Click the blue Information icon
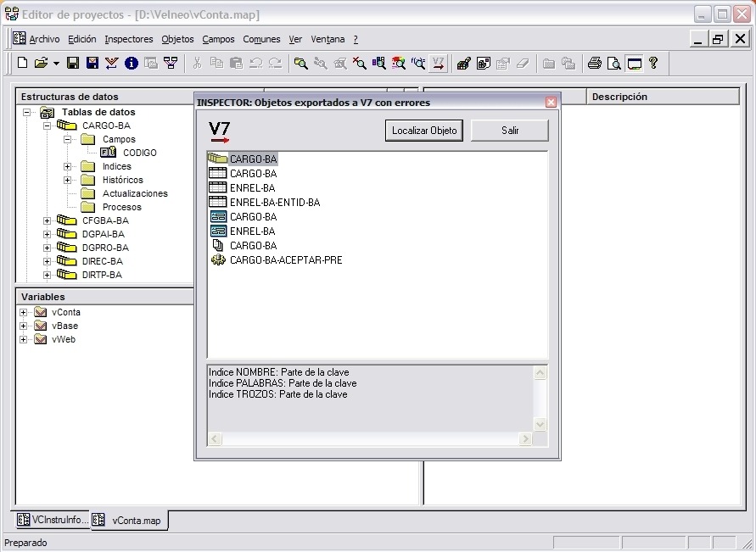This screenshot has height=552, width=756. tap(131, 63)
